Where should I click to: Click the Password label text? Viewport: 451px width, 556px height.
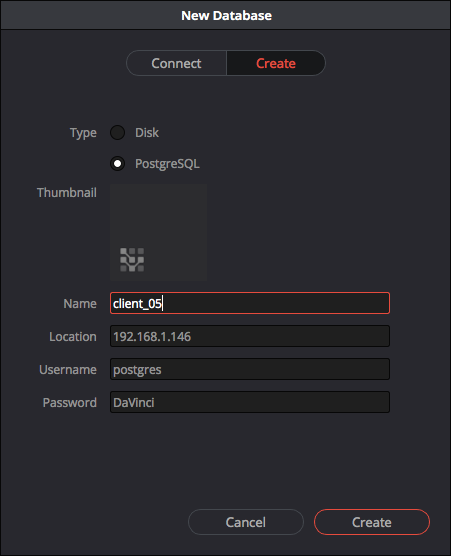point(69,402)
